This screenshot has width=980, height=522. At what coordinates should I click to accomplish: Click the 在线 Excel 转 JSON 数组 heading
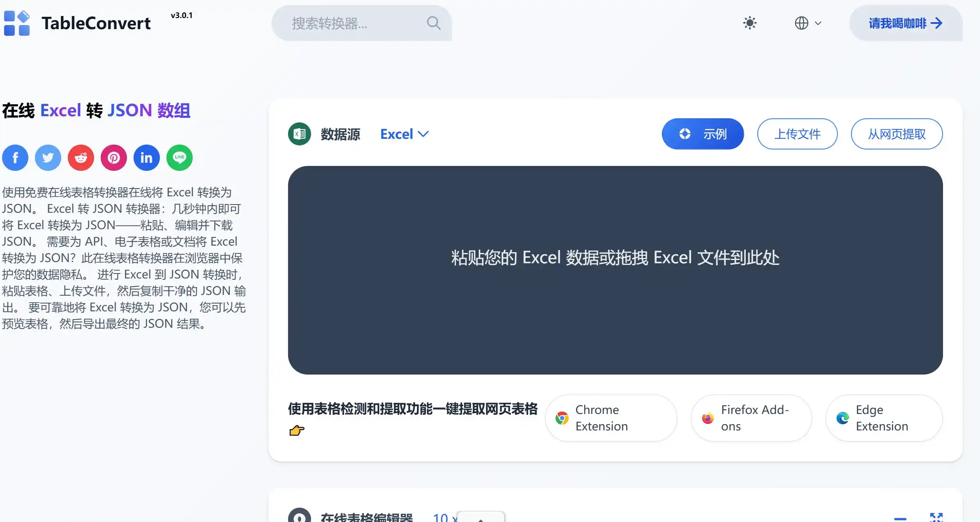[96, 111]
